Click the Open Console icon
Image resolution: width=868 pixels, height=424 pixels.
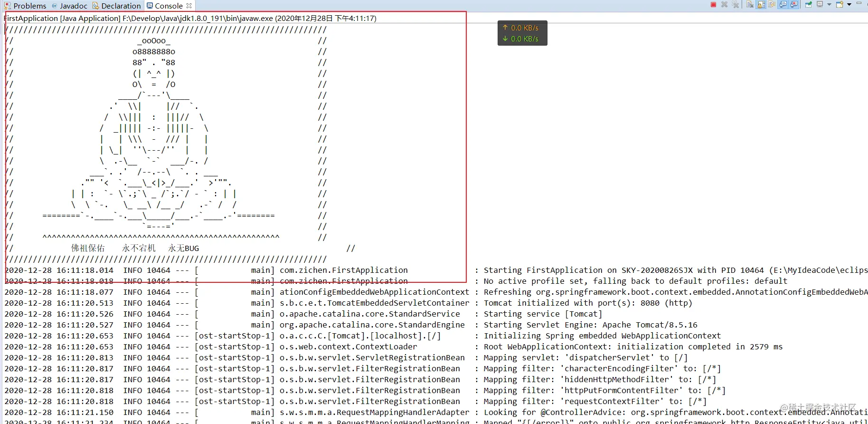[840, 4]
